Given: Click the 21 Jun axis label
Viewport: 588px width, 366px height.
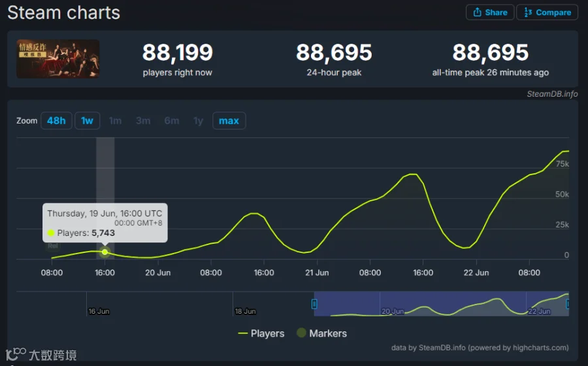Looking at the screenshot, I should [x=317, y=273].
